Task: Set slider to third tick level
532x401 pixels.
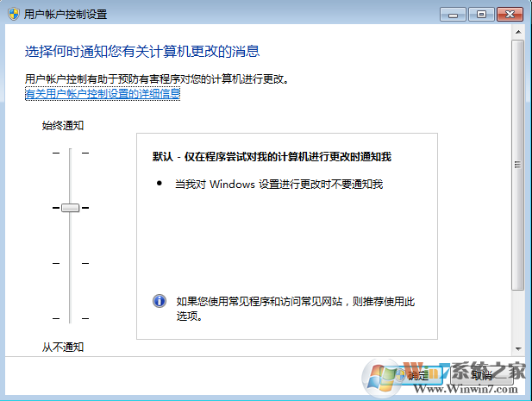Action: coord(71,263)
